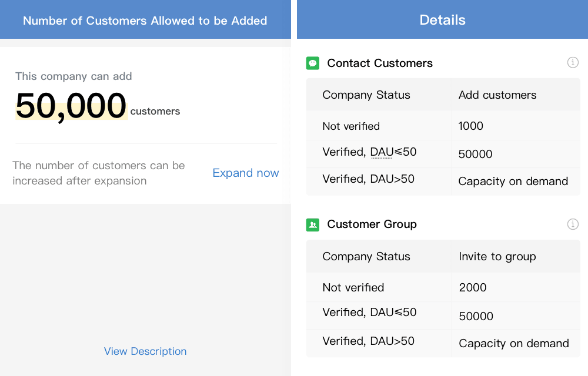Click the expansion note about increasing customers
Viewport: 588px width, 376px height.
tap(99, 173)
